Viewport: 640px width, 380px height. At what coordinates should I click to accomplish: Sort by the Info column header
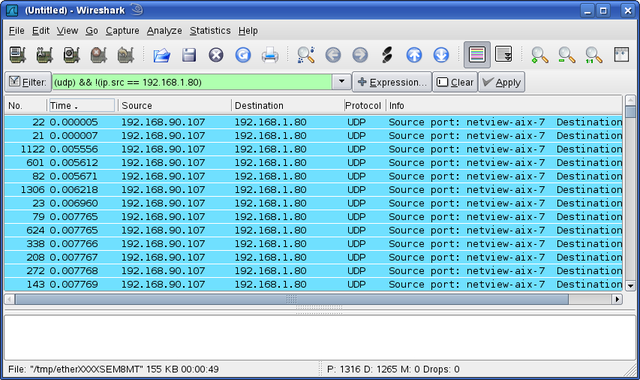[x=504, y=106]
